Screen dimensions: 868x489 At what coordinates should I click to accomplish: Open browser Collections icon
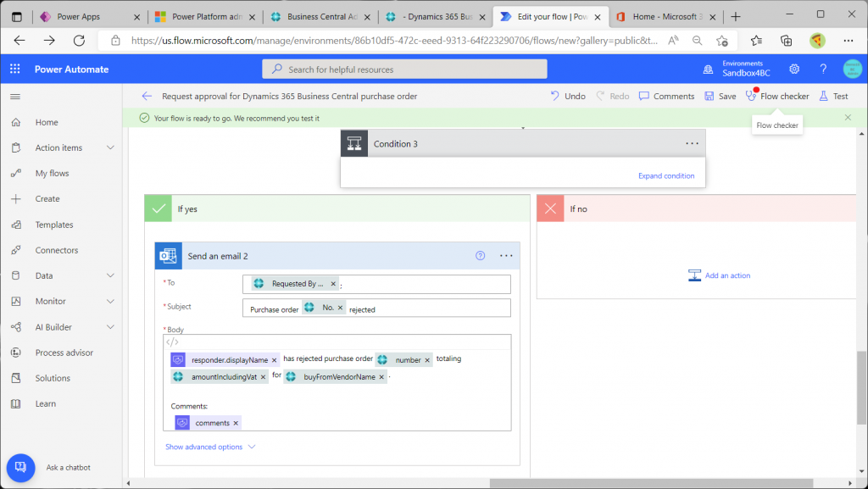tap(786, 41)
